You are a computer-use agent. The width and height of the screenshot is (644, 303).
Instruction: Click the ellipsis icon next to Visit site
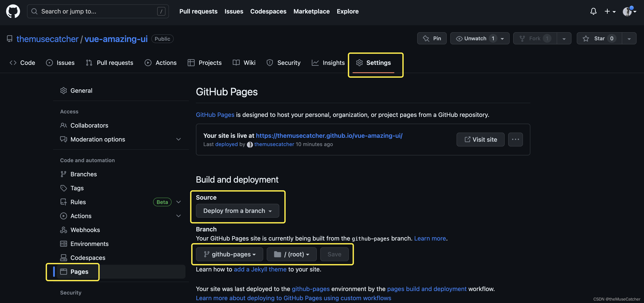[516, 139]
